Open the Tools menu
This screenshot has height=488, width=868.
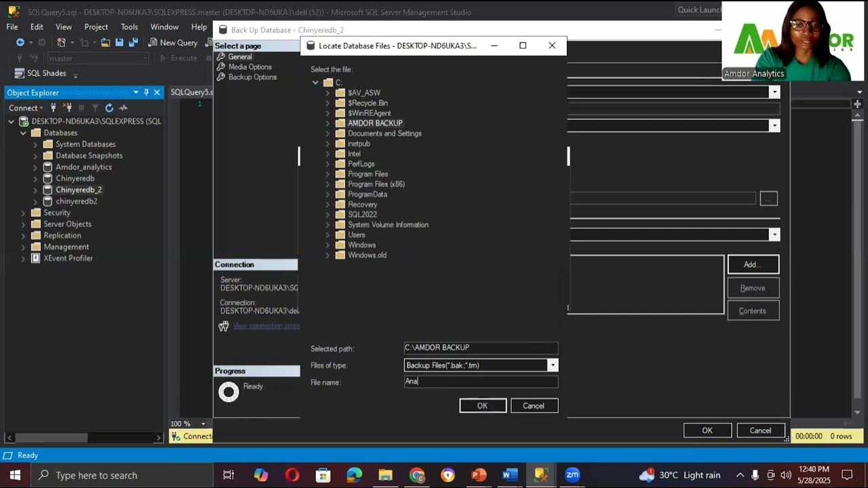[x=130, y=27]
